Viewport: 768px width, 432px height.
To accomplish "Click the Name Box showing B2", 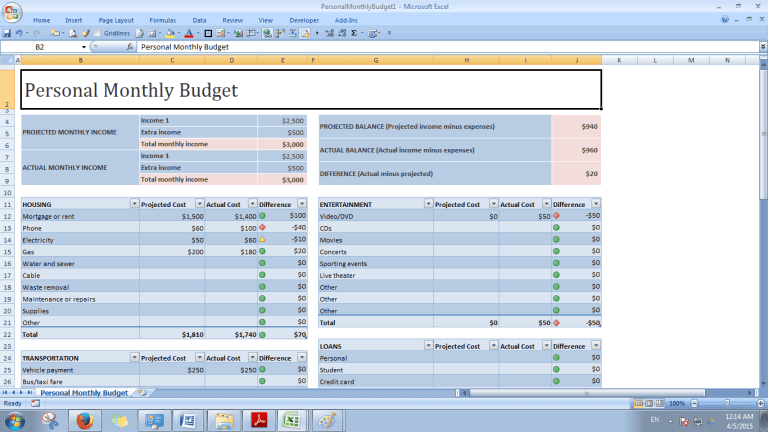I will (40, 47).
